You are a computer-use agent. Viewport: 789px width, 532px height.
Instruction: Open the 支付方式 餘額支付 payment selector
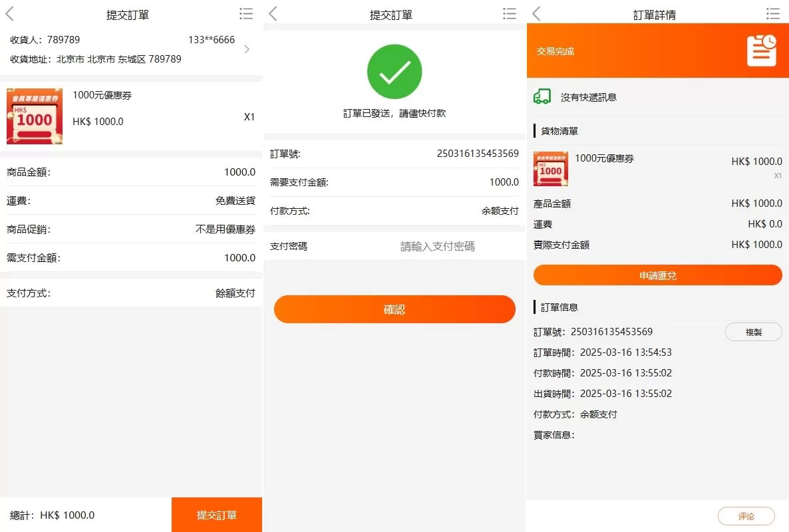[131, 293]
